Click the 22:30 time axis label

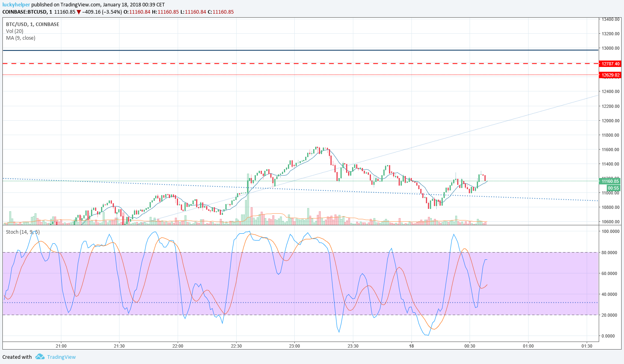[x=236, y=346]
